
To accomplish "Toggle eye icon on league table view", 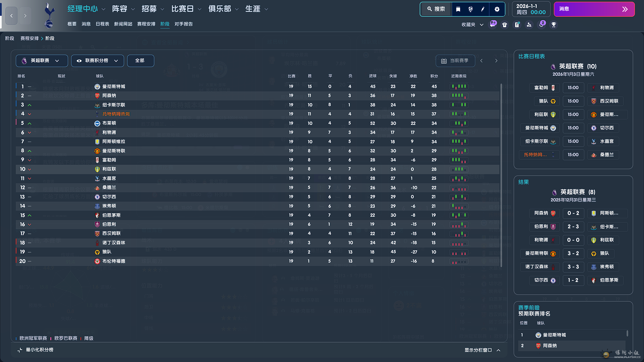I will click(x=79, y=61).
